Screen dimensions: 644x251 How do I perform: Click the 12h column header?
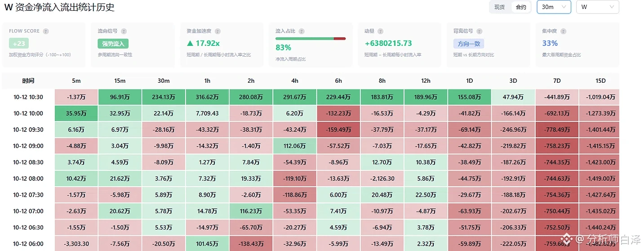pos(426,81)
